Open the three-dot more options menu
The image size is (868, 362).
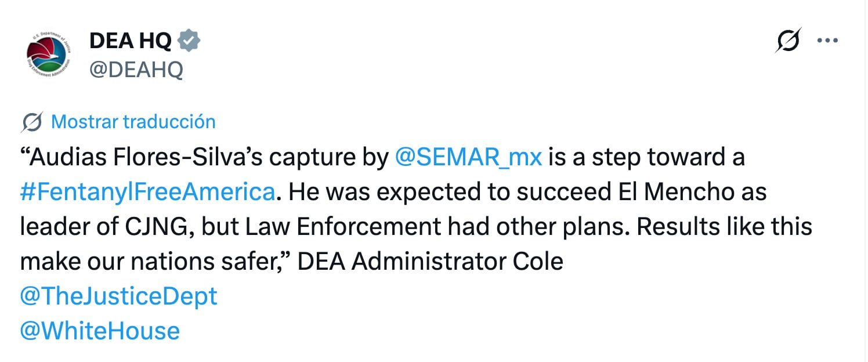click(827, 41)
